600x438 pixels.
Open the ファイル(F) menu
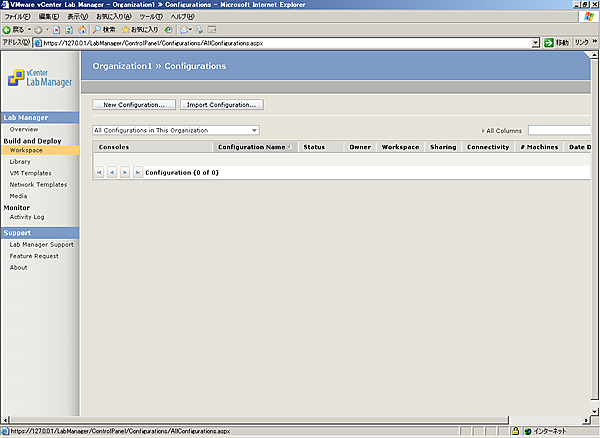pos(18,17)
